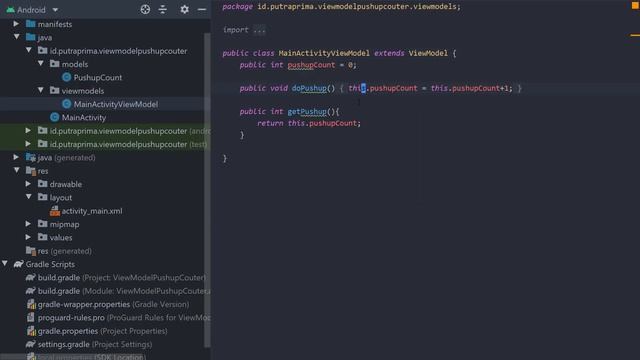Select gradle.properties (Project Properties)

(102, 331)
